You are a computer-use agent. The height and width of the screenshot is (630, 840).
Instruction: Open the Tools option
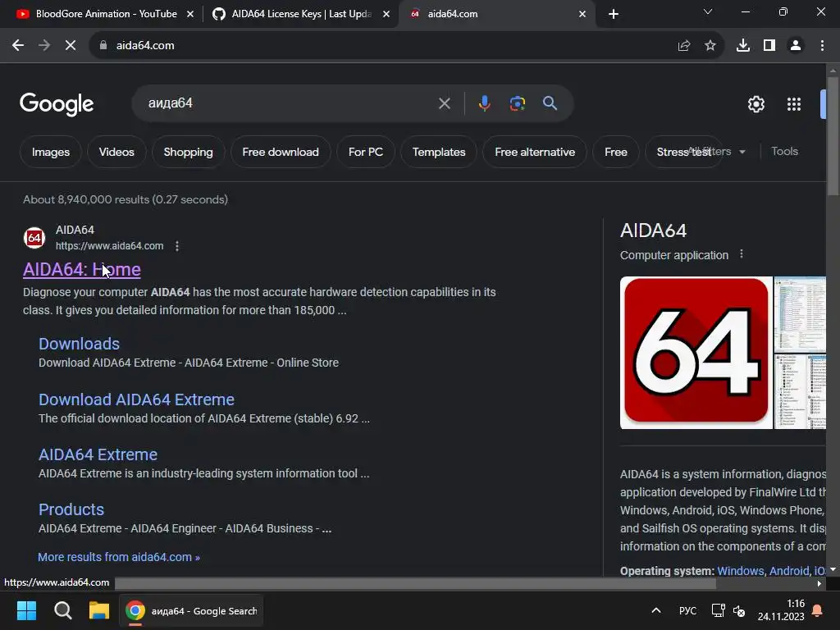pyautogui.click(x=785, y=152)
